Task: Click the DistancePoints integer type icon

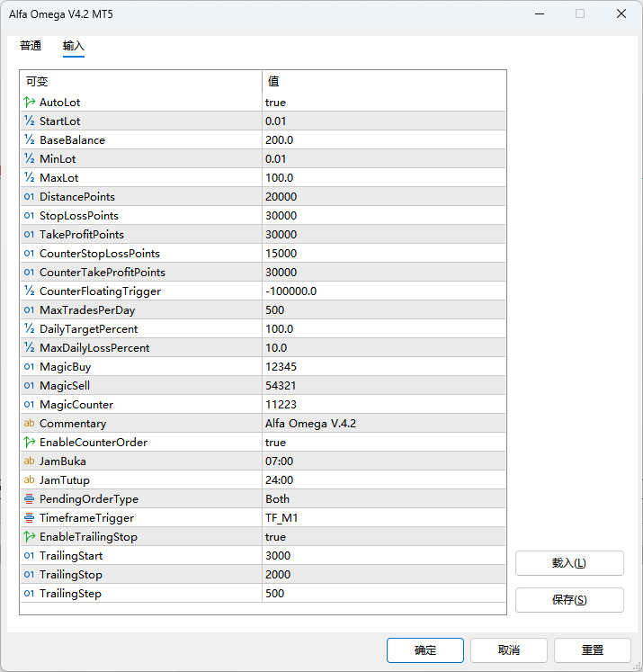Action: coord(30,197)
